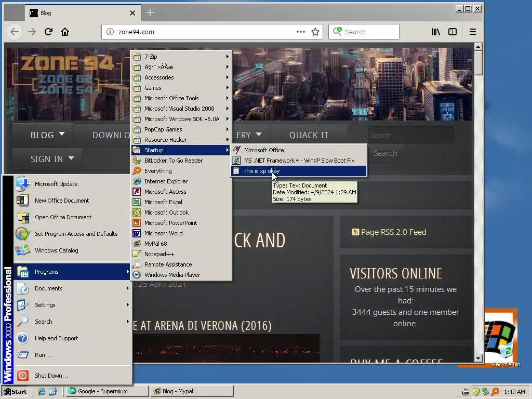Click the Recycle Bin desktop icon
The height and width of the screenshot is (399, 532).
[x=506, y=354]
